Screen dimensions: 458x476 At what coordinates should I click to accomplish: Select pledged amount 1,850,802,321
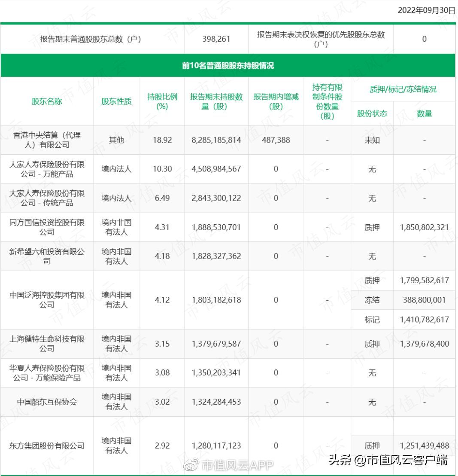pyautogui.click(x=424, y=227)
